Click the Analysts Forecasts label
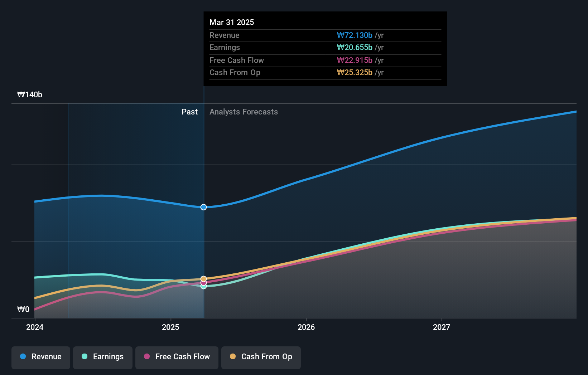588x375 pixels. [244, 112]
